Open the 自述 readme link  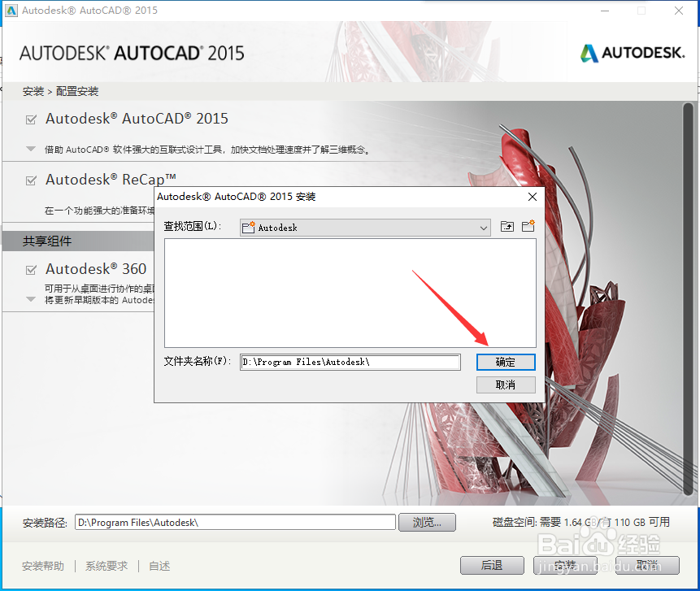click(159, 567)
